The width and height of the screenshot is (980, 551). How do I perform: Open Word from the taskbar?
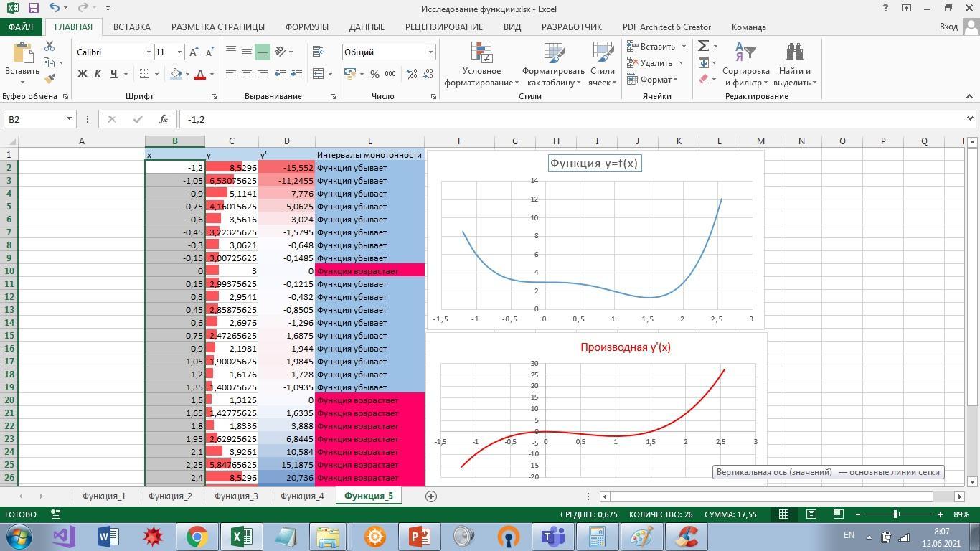pos(108,536)
